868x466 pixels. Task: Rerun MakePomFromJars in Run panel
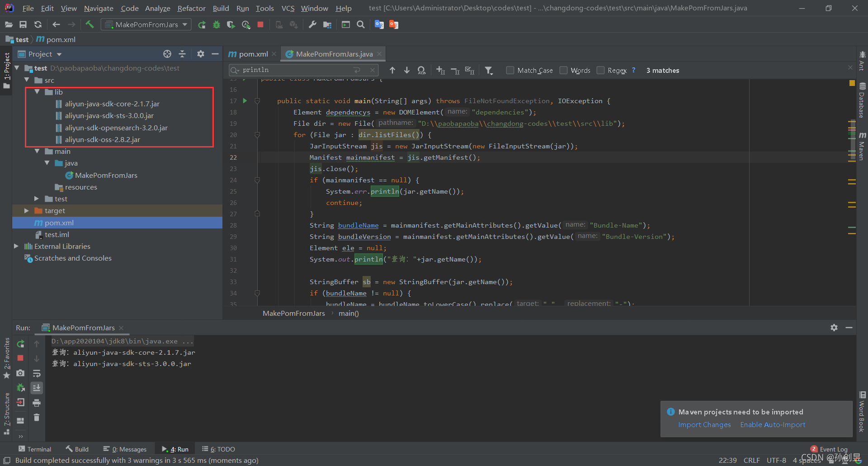coord(20,344)
